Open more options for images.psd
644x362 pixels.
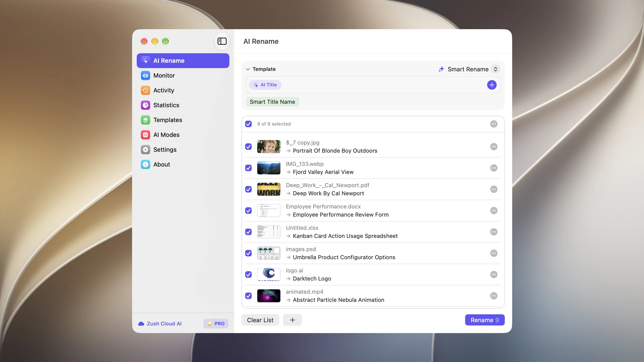494,253
